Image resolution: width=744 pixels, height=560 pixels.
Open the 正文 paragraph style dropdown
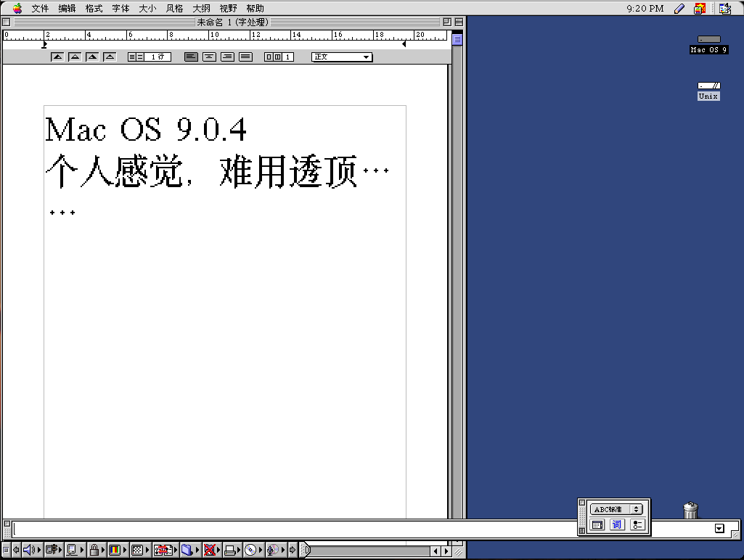click(342, 57)
